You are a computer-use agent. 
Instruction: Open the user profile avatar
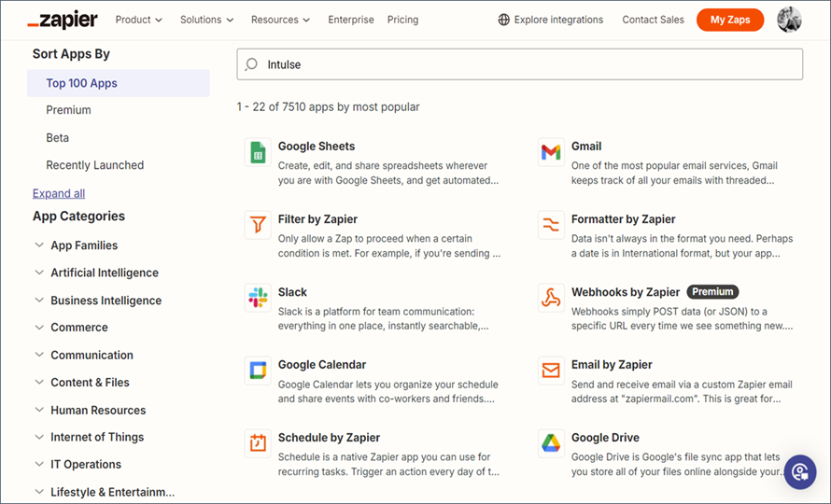tap(789, 20)
